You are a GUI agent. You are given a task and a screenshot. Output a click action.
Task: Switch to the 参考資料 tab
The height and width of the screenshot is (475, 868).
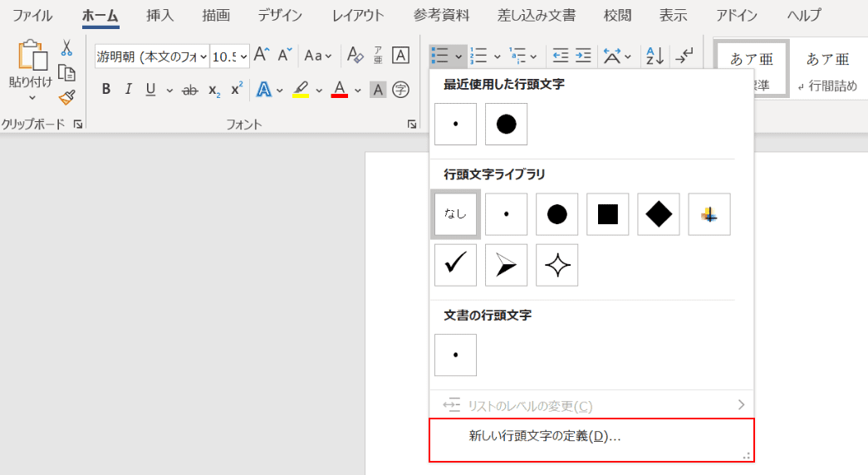pyautogui.click(x=441, y=16)
